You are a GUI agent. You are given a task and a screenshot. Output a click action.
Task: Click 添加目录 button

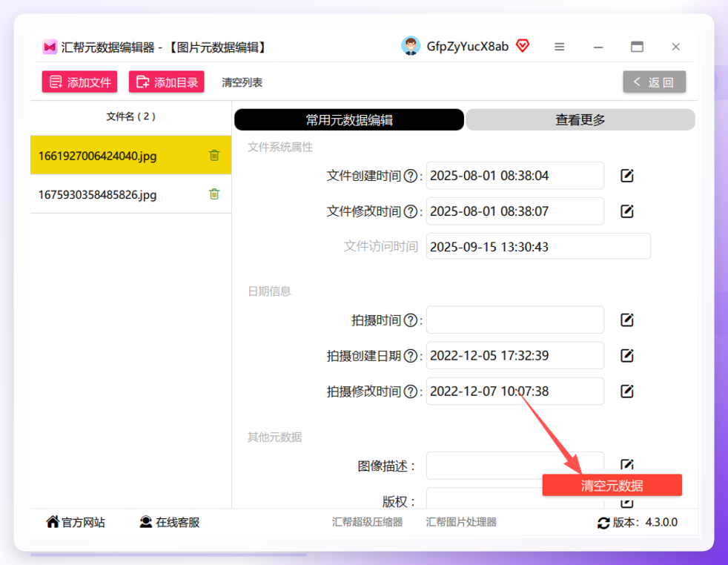[167, 82]
